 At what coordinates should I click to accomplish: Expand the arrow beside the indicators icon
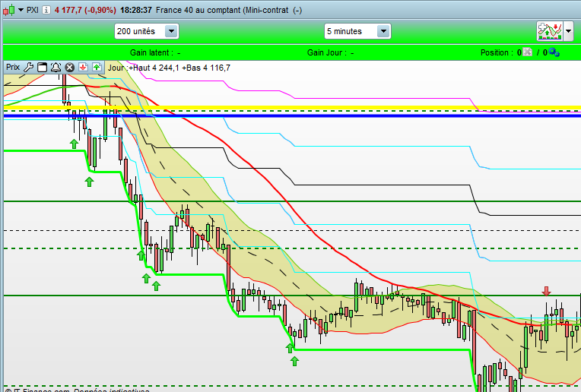point(568,31)
